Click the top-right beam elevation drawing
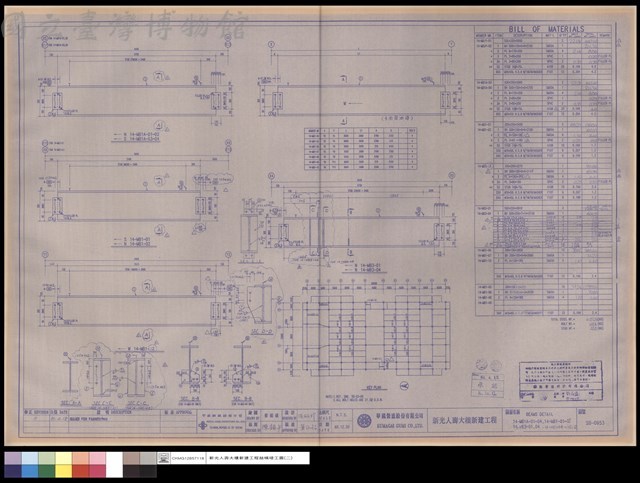The width and height of the screenshot is (640, 483). click(361, 83)
